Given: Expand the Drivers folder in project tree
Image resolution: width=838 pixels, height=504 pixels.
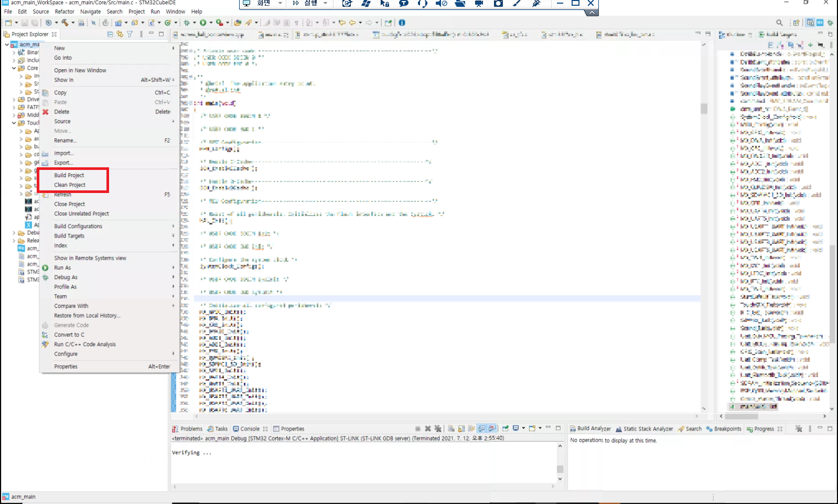Looking at the screenshot, I should 14,99.
